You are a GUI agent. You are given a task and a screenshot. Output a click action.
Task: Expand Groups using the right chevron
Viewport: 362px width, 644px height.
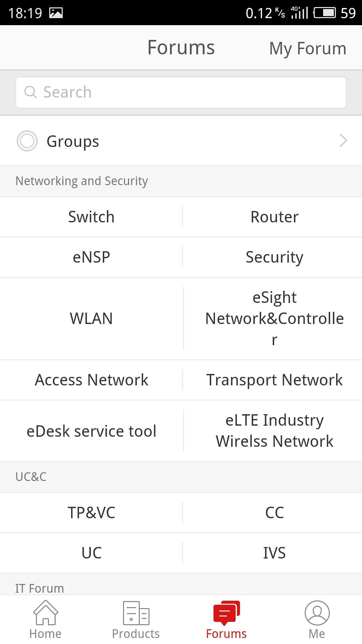click(343, 141)
